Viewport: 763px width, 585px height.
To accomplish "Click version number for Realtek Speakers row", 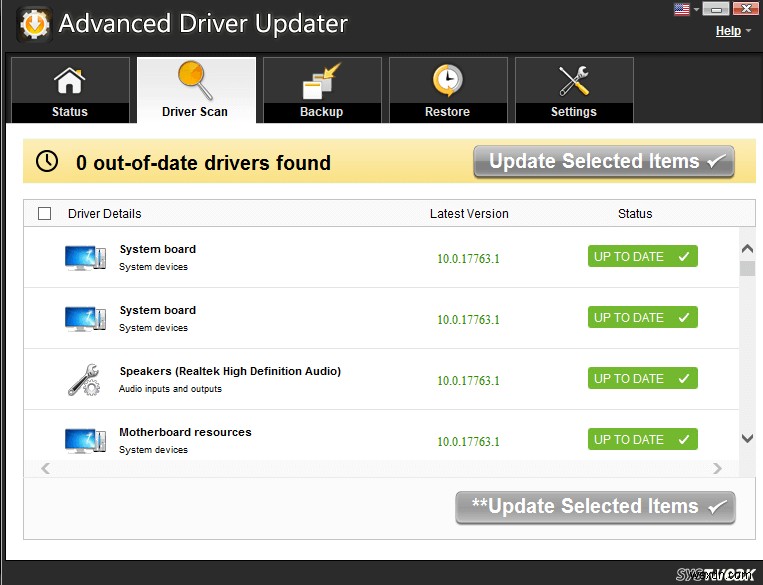I will point(469,381).
